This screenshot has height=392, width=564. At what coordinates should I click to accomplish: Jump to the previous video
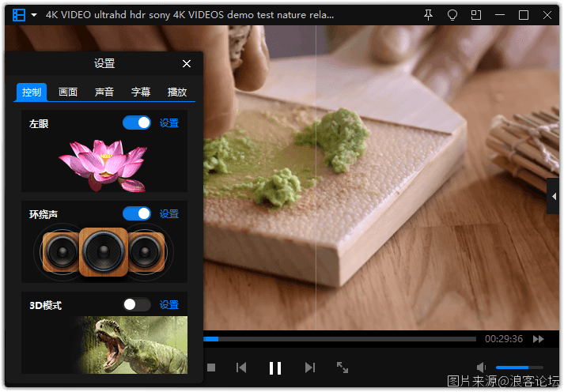click(241, 367)
